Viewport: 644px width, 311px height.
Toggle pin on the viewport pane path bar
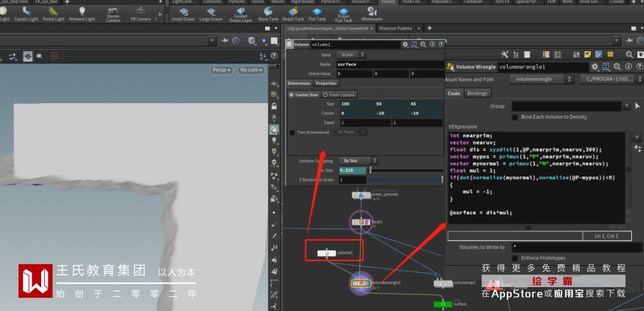tap(225, 41)
